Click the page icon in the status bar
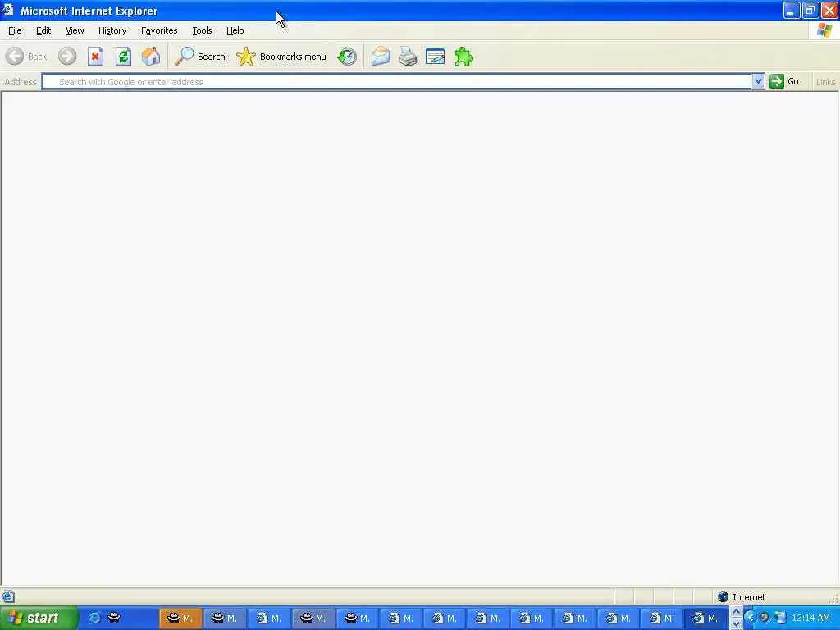The image size is (840, 630). tap(8, 596)
